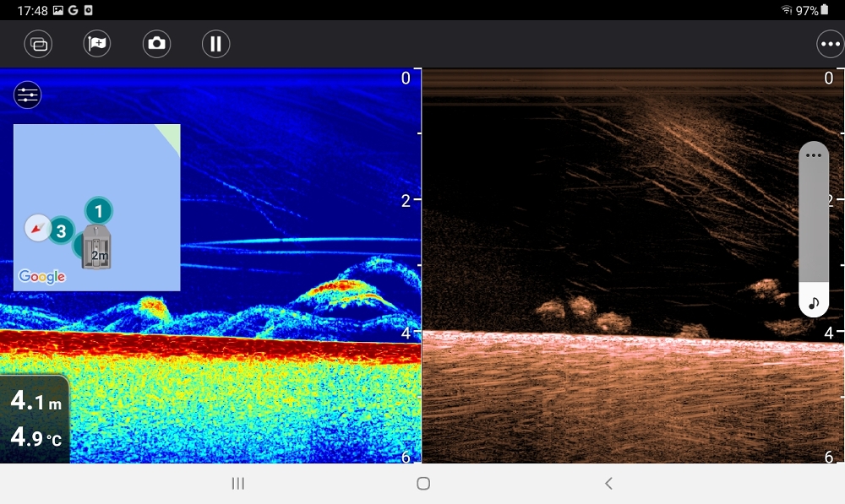Check the battery 97% status indicator
Viewport: 845px width, 504px height.
click(x=812, y=10)
